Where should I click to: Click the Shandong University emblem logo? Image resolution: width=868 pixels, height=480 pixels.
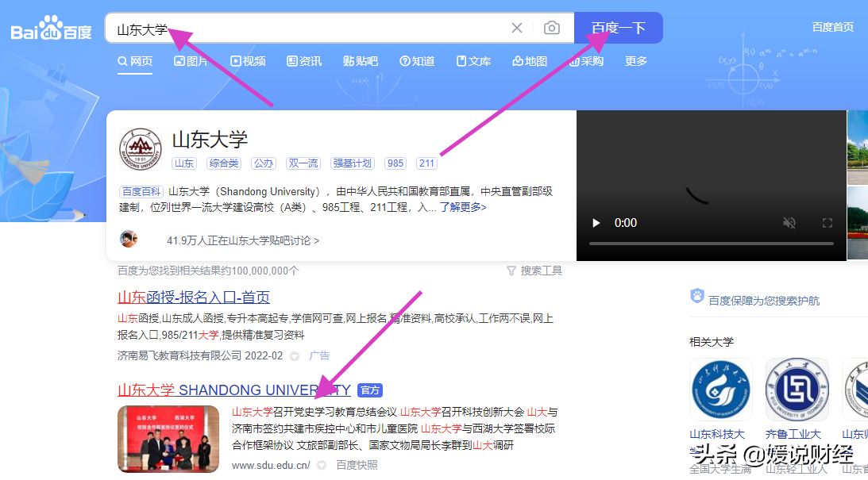pos(141,149)
